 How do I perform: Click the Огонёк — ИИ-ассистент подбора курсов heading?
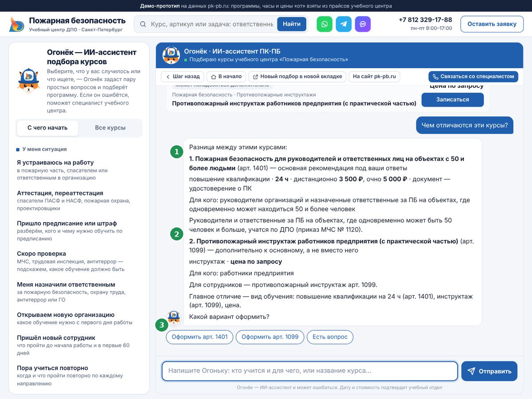point(92,57)
